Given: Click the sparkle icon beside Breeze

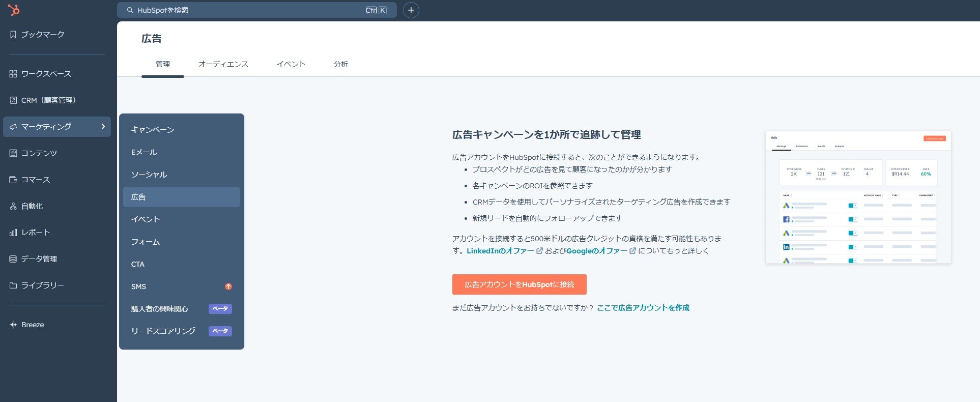Looking at the screenshot, I should [13, 325].
